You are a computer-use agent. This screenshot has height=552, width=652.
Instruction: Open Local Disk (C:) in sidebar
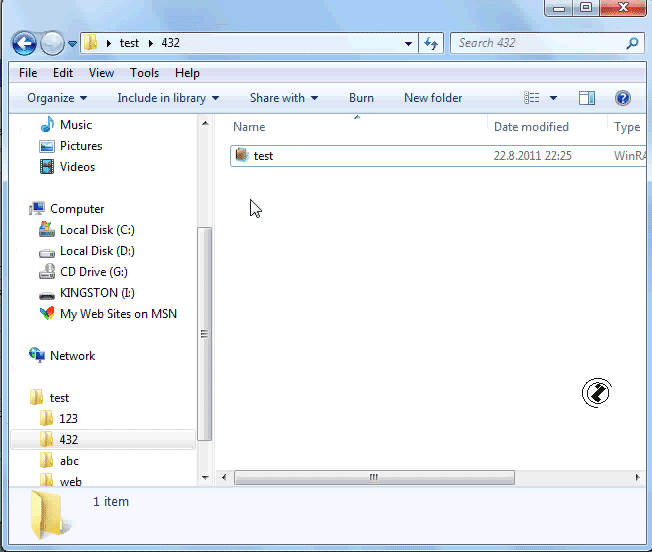pyautogui.click(x=97, y=230)
